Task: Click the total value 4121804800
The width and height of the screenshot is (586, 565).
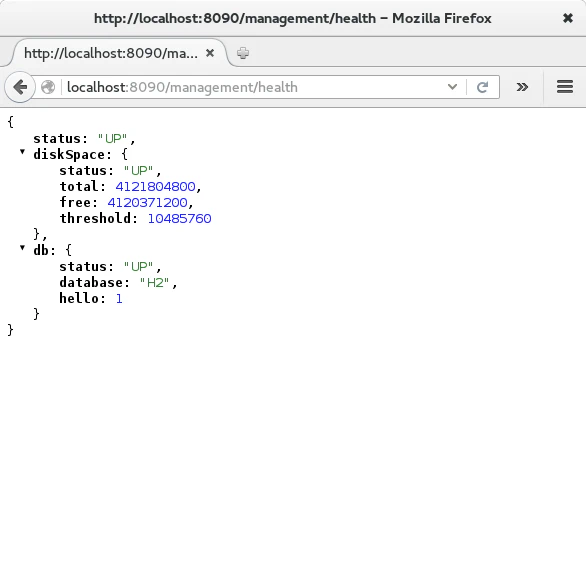Action: click(155, 186)
